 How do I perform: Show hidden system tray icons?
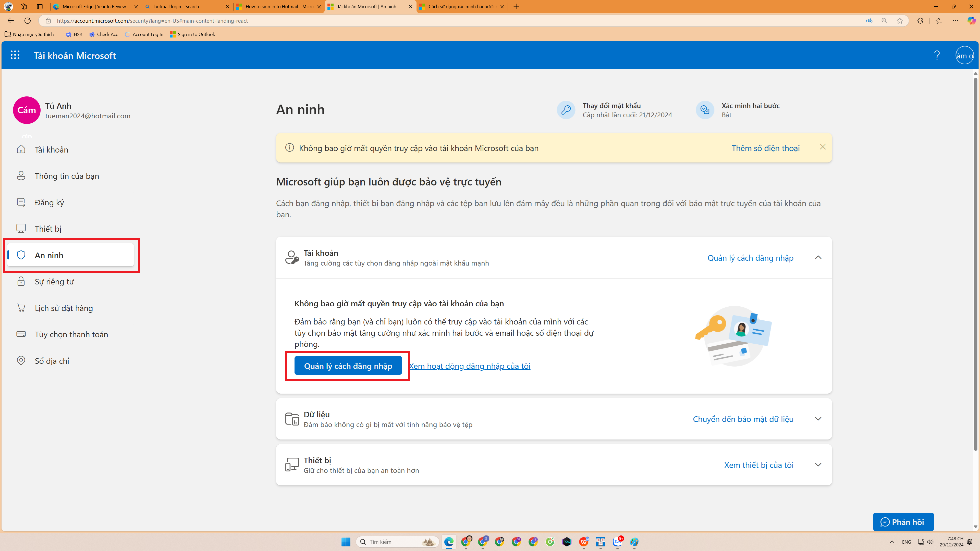[x=892, y=542]
